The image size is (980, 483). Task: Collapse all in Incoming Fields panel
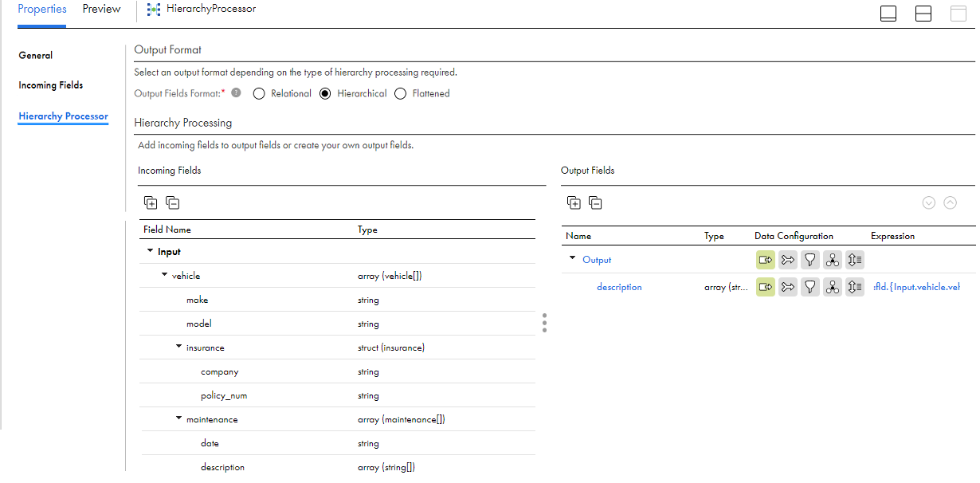point(172,202)
